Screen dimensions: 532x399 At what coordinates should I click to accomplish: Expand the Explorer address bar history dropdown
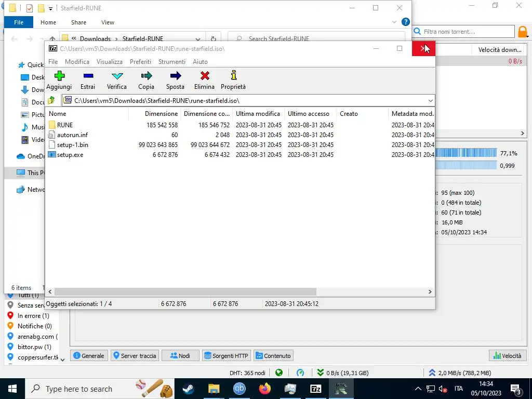pos(198,38)
